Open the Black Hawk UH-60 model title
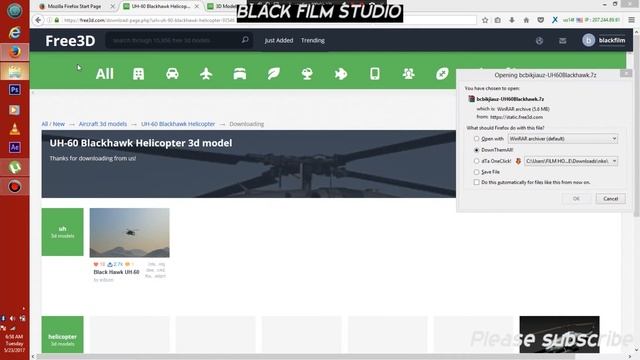The height and width of the screenshot is (360, 640). point(116,272)
